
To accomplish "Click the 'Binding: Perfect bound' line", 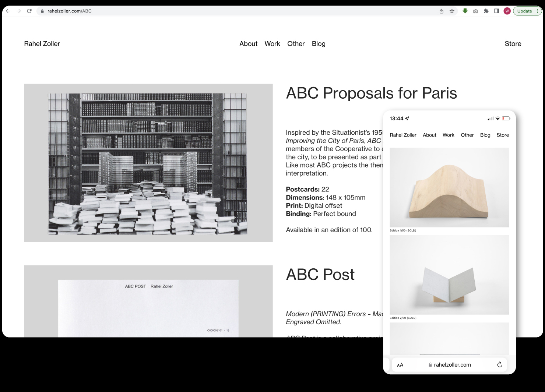I will 321,214.
